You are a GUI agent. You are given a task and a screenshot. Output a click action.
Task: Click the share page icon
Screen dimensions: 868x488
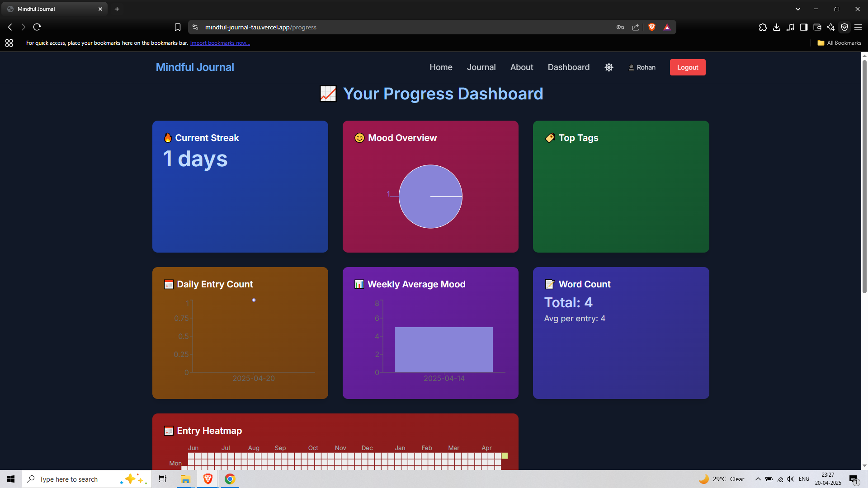(636, 27)
